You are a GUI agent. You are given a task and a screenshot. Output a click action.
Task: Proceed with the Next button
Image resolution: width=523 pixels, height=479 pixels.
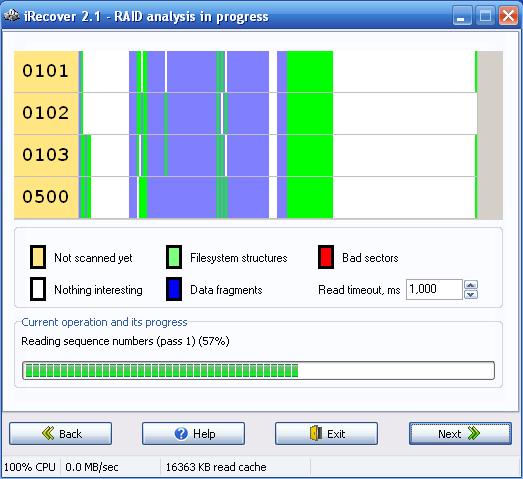coord(460,434)
